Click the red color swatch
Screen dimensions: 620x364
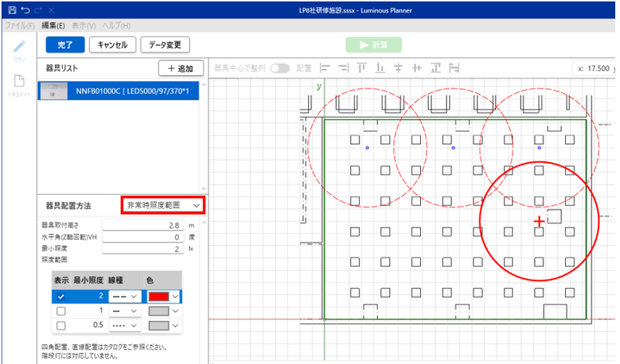coord(160,297)
